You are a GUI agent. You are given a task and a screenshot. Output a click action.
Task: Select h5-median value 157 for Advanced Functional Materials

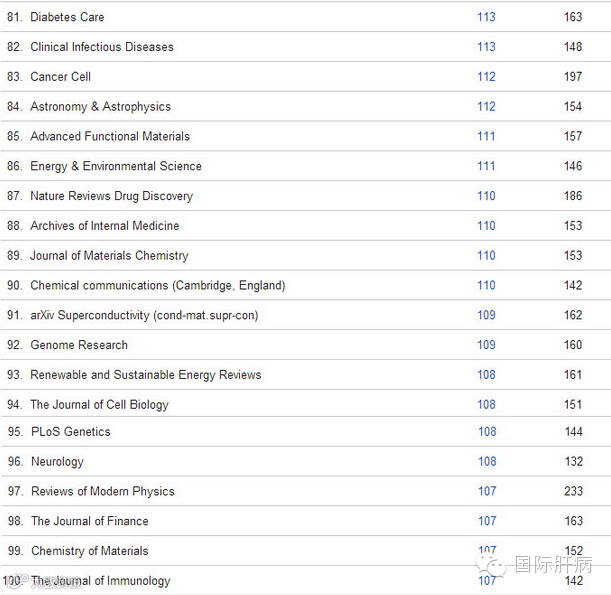573,136
